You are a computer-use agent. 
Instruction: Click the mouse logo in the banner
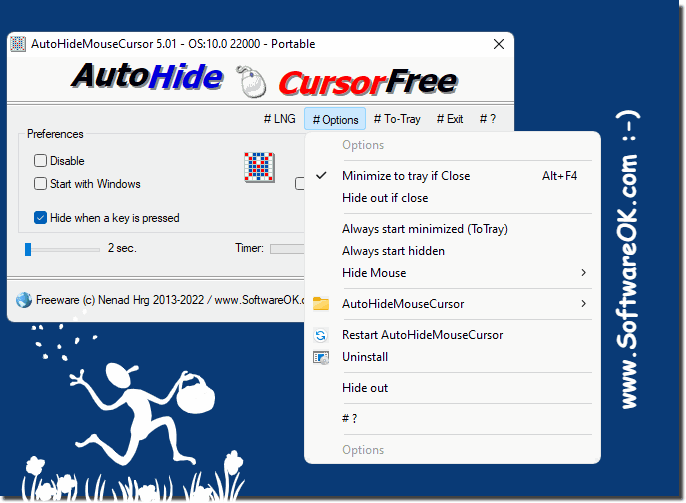coord(252,81)
